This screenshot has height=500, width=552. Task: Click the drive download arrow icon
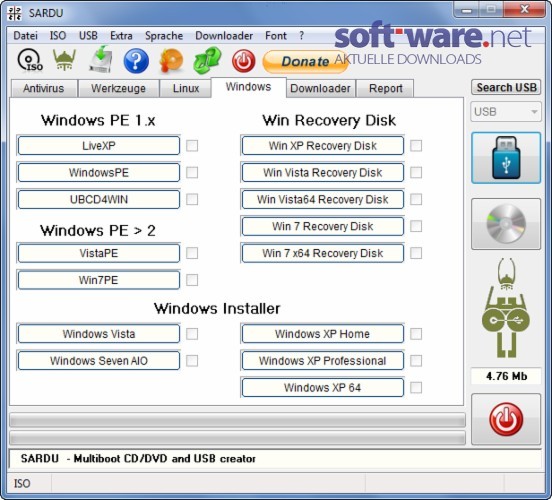point(100,60)
